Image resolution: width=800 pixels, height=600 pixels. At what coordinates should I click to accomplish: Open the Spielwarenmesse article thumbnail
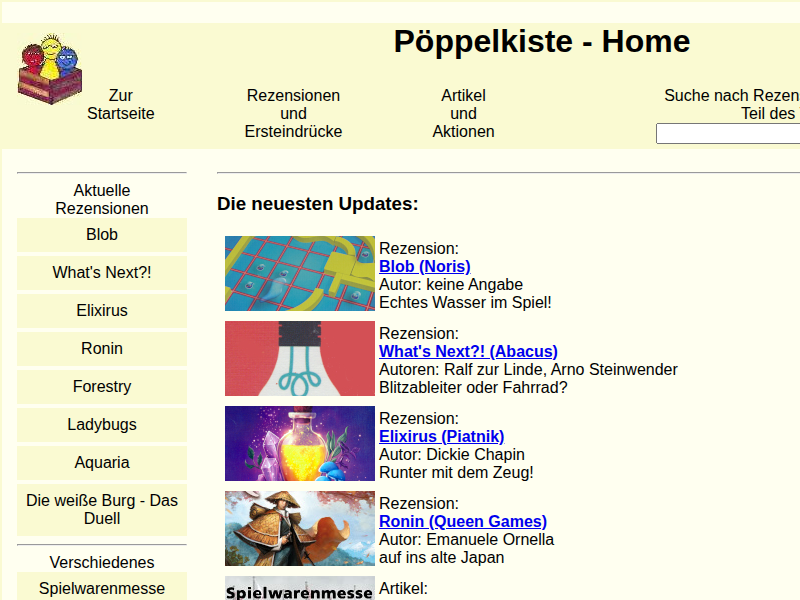pos(299,589)
